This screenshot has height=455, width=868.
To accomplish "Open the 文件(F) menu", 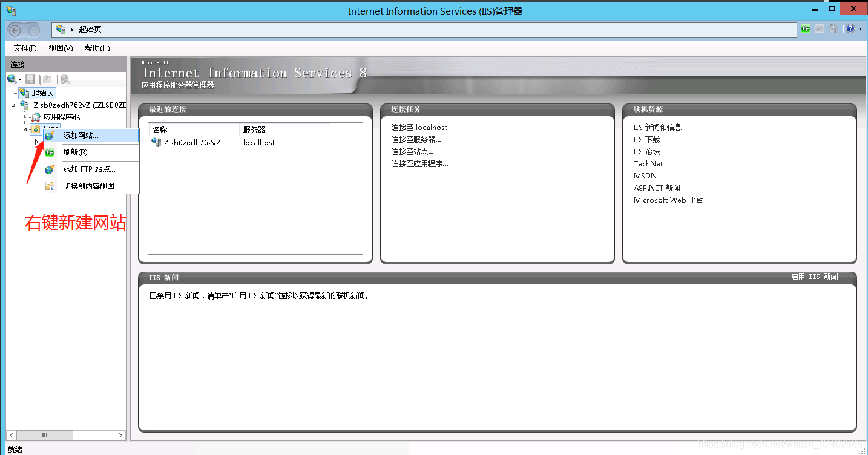I will pyautogui.click(x=25, y=48).
